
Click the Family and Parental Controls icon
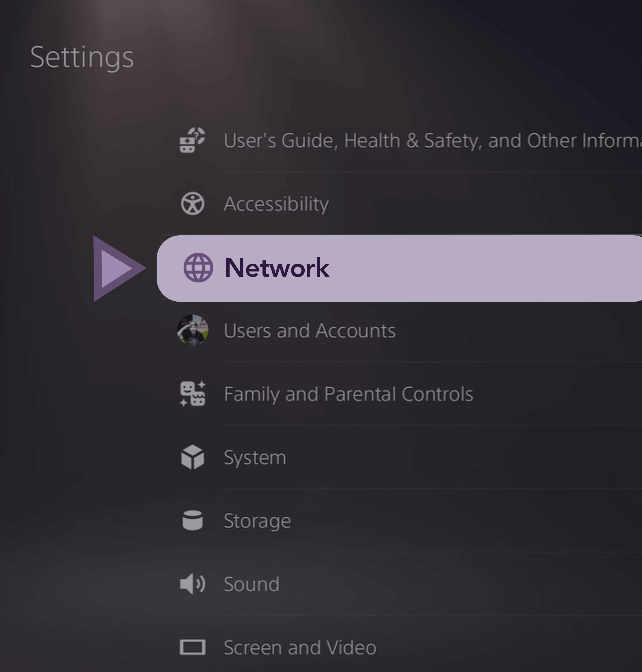coord(192,394)
